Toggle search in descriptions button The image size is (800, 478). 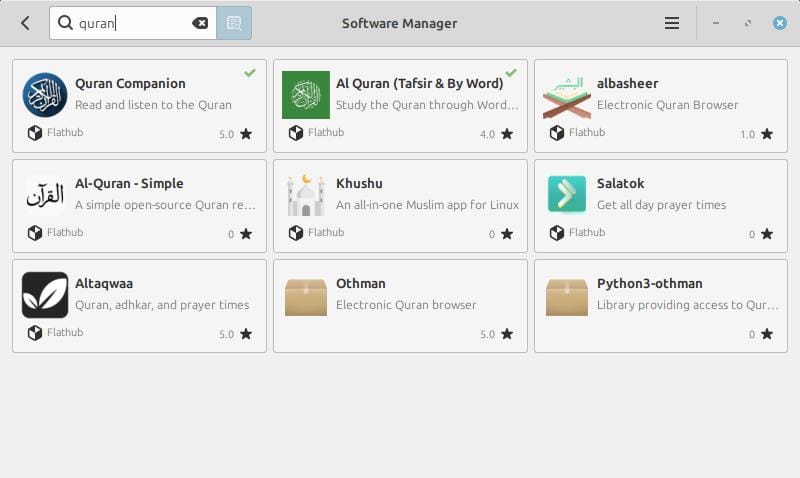tap(234, 23)
